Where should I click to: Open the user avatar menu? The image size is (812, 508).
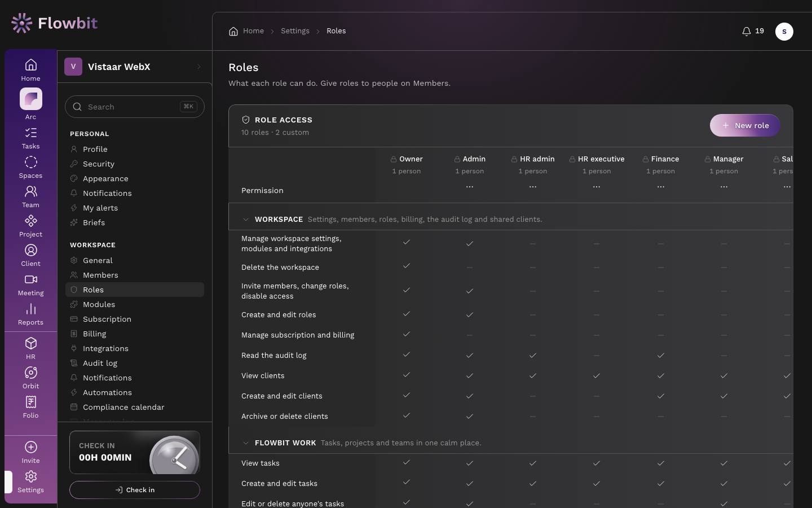(x=784, y=32)
